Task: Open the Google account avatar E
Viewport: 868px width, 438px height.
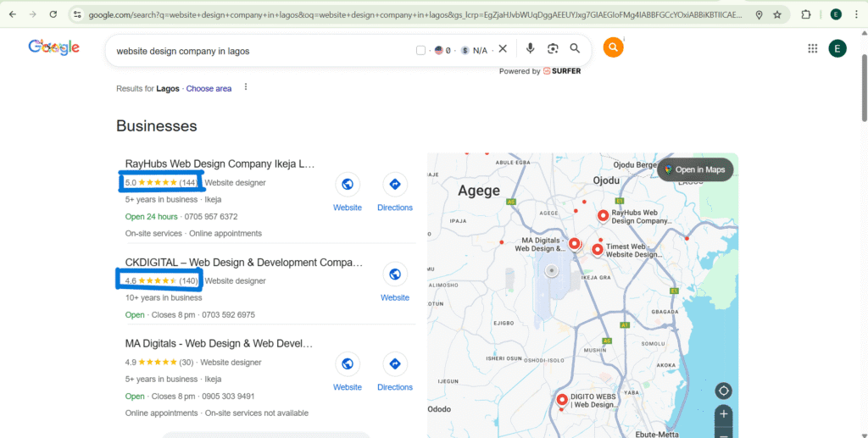Action: pyautogui.click(x=837, y=48)
